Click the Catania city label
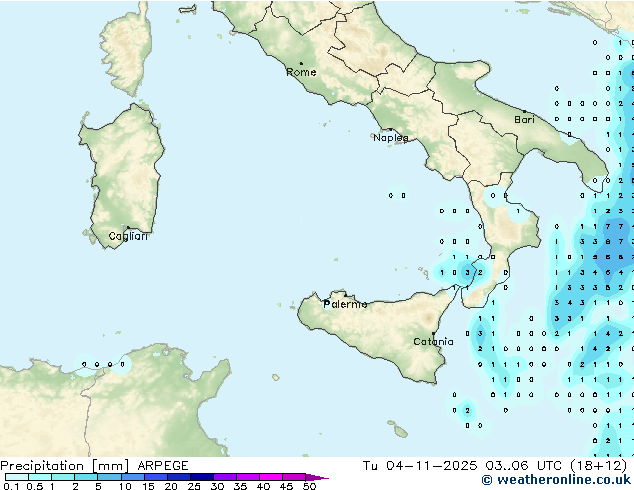The height and width of the screenshot is (490, 634). coord(433,342)
